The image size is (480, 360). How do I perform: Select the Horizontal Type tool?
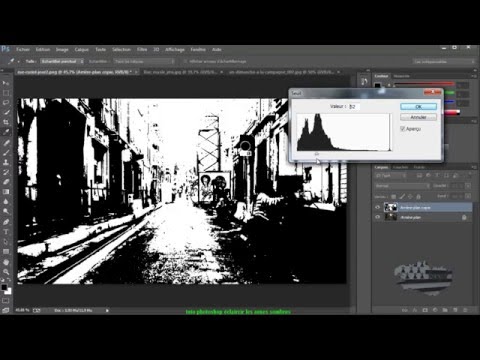tap(6, 232)
